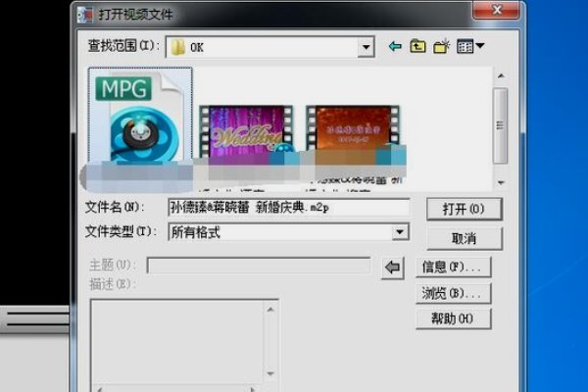The height and width of the screenshot is (392, 588).
Task: Close the 打开视频文件 dialog
Action: coord(497,10)
